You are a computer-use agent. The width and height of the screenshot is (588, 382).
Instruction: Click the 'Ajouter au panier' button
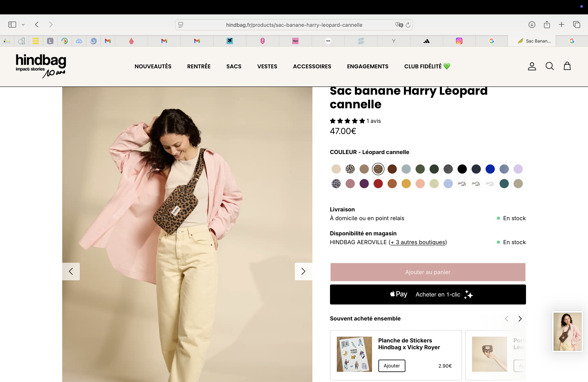[428, 272]
